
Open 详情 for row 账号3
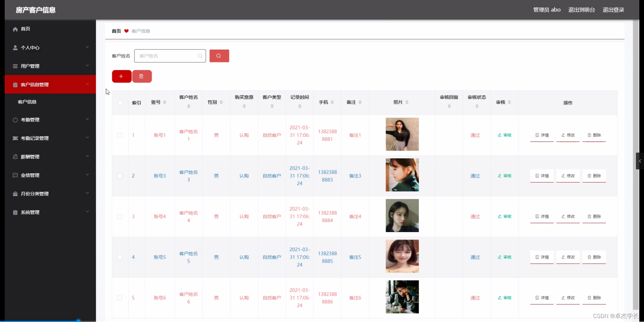click(542, 176)
